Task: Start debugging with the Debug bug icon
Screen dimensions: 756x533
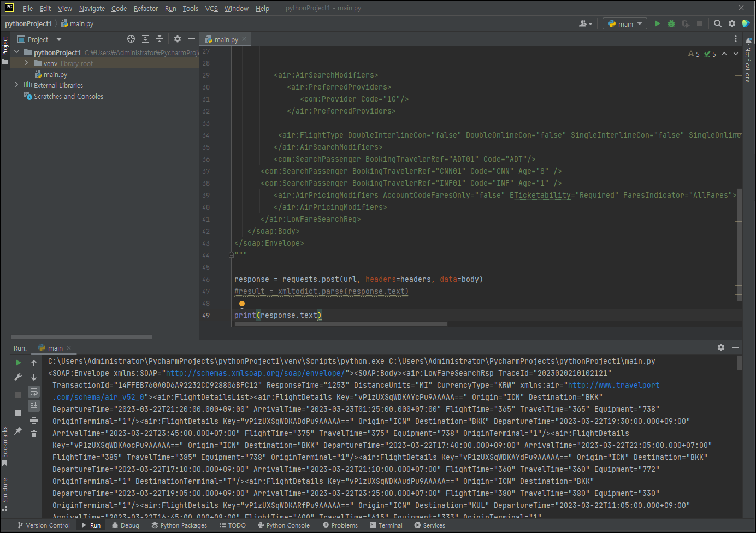Action: 671,23
